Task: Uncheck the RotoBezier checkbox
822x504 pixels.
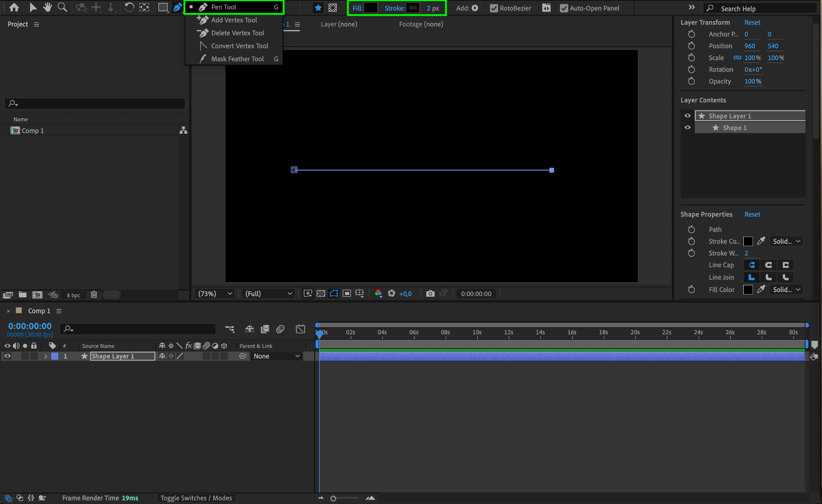Action: (494, 8)
